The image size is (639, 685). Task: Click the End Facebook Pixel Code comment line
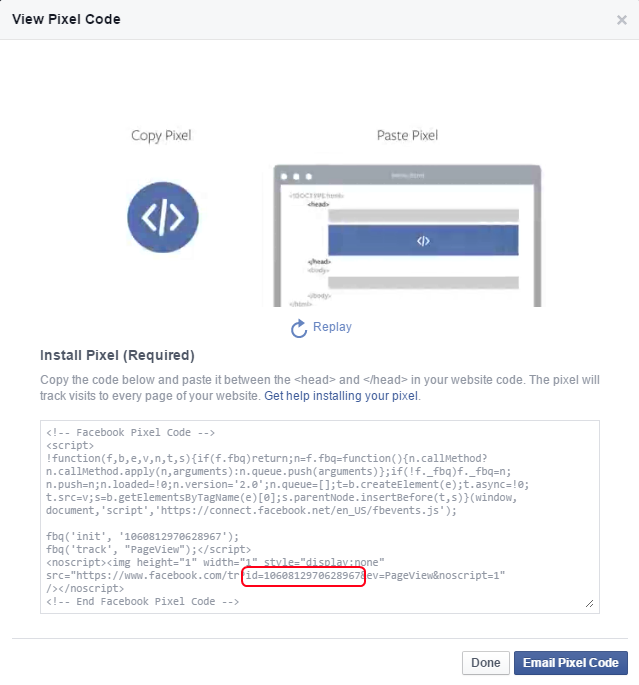pyautogui.click(x=142, y=602)
